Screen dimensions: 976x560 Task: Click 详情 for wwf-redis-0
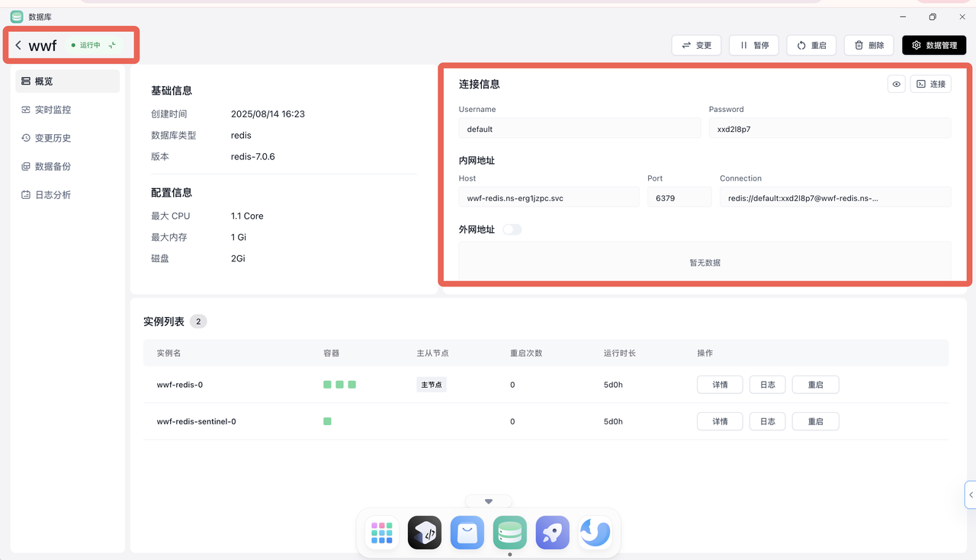[720, 385]
